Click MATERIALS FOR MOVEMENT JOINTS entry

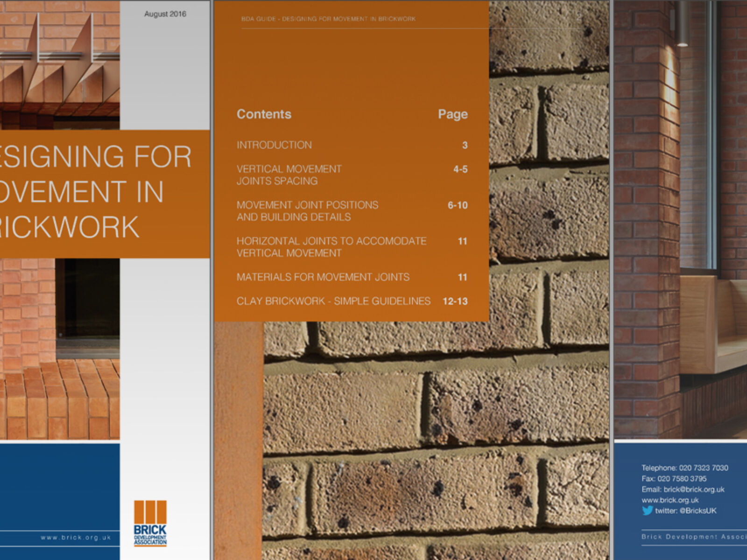pyautogui.click(x=324, y=277)
